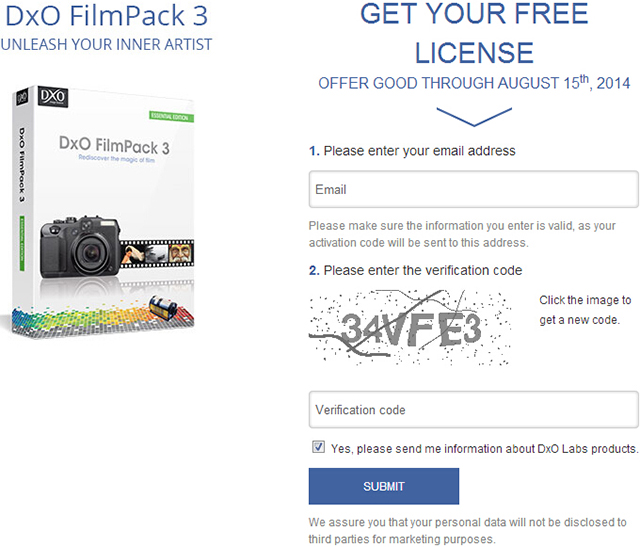Click the Email input field
640x547 pixels.
tap(473, 189)
